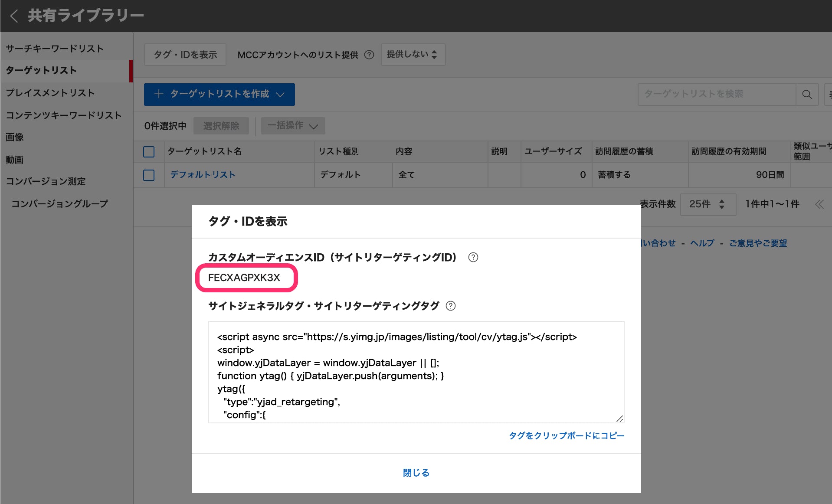
Task: Click the ターゲットリストを検索 search field
Action: [x=717, y=94]
